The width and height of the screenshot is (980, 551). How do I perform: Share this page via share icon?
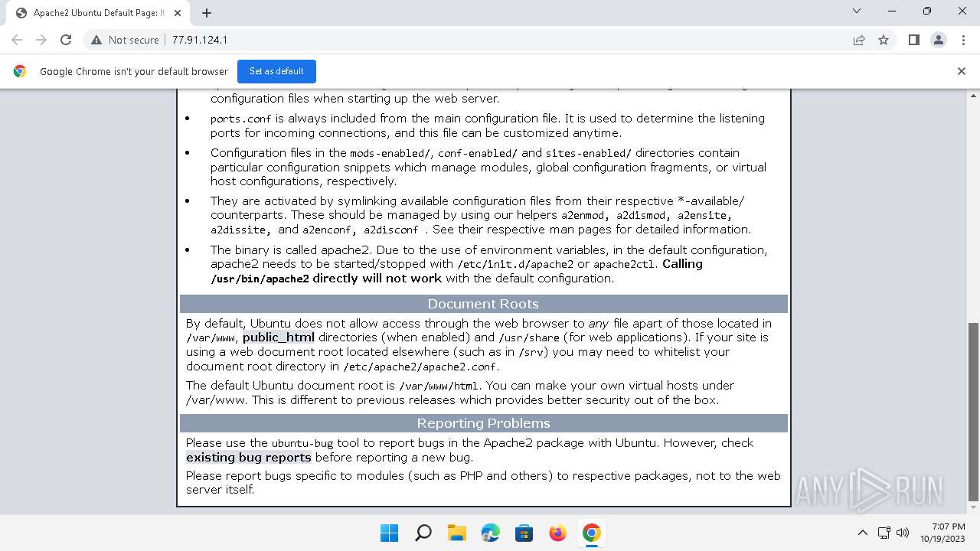(x=859, y=40)
